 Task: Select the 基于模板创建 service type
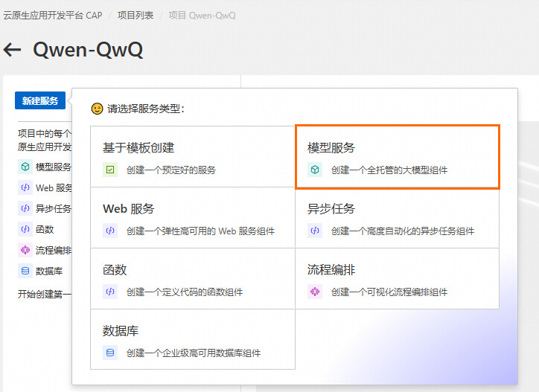[x=193, y=157]
